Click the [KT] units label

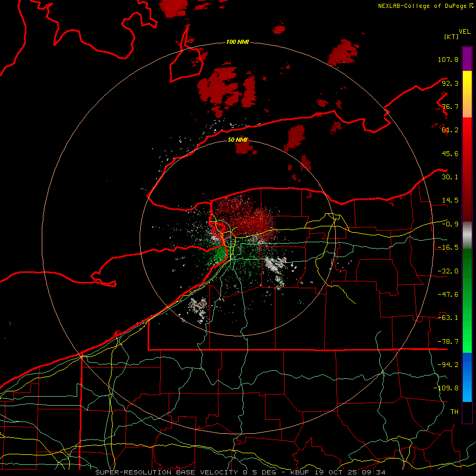tap(451, 36)
